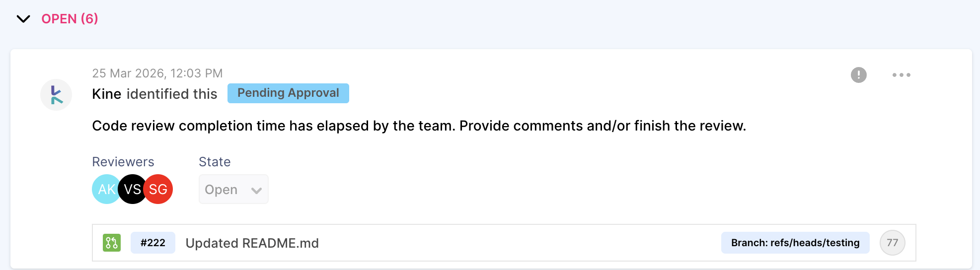Screen dimensions: 980x270
Task: Open the three-dot more options menu
Action: pyautogui.click(x=901, y=75)
